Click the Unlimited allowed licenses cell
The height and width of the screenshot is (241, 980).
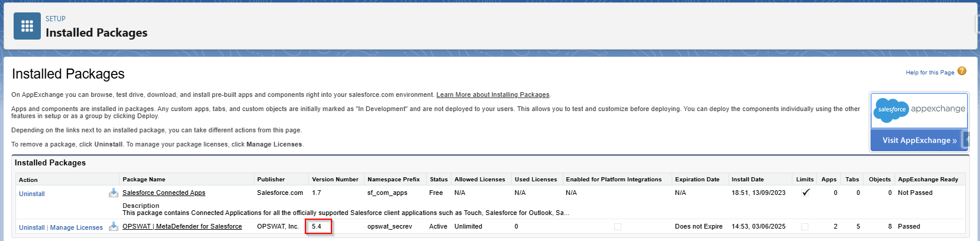[x=468, y=226]
